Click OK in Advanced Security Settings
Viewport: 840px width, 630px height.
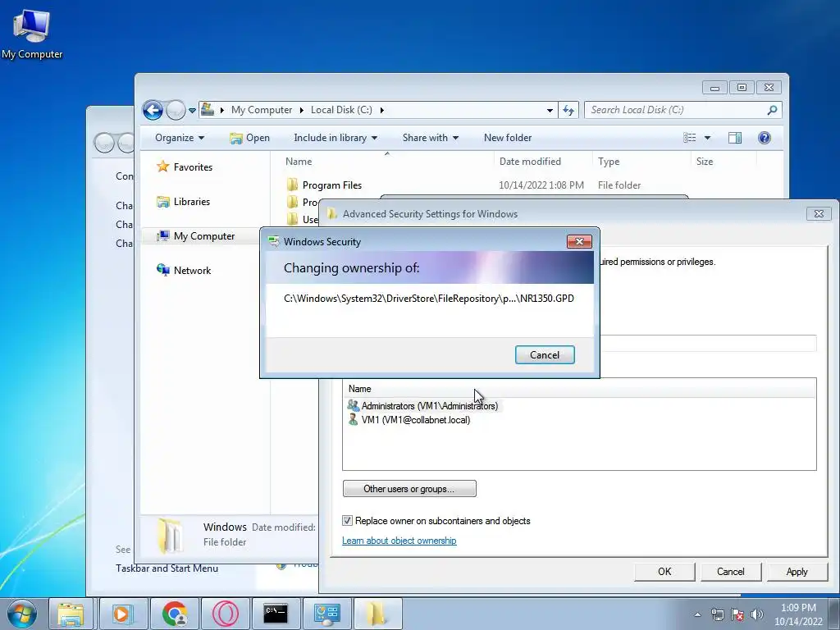tap(664, 572)
